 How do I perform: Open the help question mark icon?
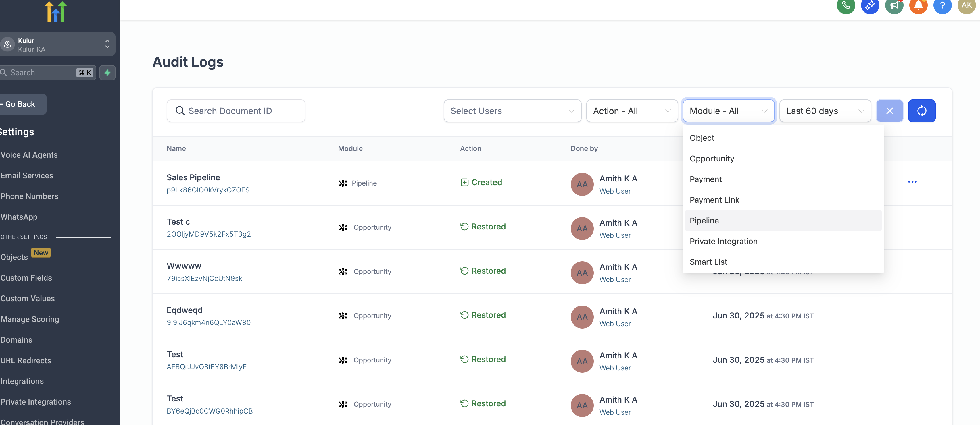(x=942, y=5)
